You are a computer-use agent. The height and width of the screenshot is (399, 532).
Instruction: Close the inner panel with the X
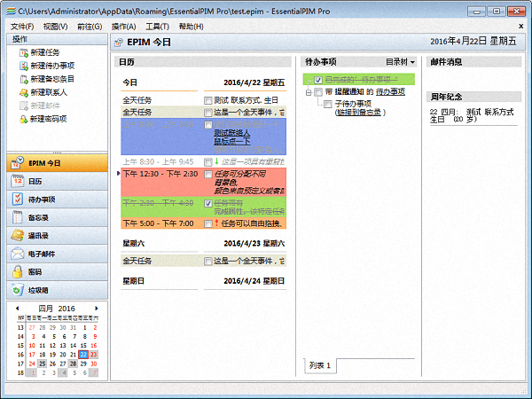[x=520, y=26]
